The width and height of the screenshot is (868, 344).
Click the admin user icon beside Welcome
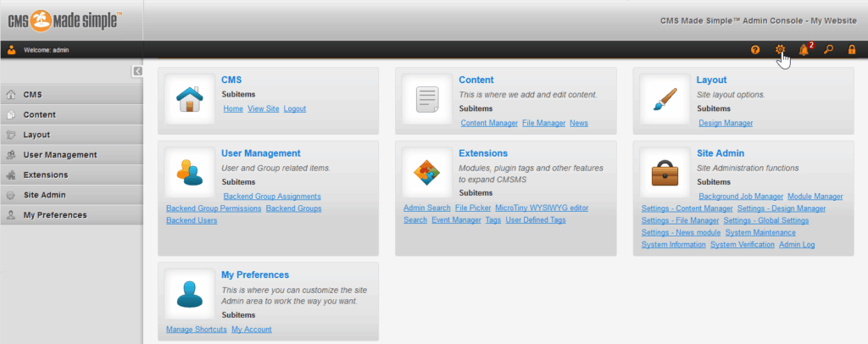pyautogui.click(x=12, y=50)
